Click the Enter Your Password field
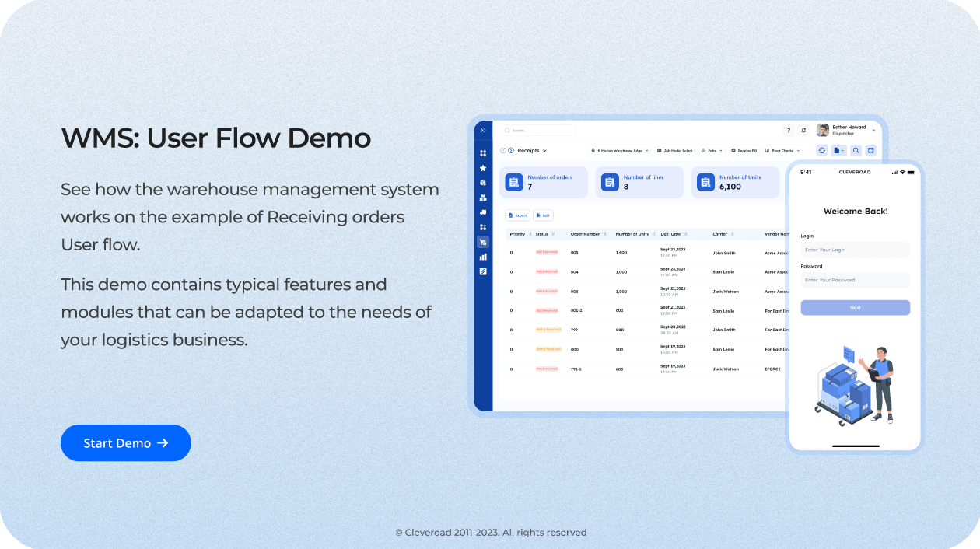Viewport: 980px width, 549px height. (855, 280)
